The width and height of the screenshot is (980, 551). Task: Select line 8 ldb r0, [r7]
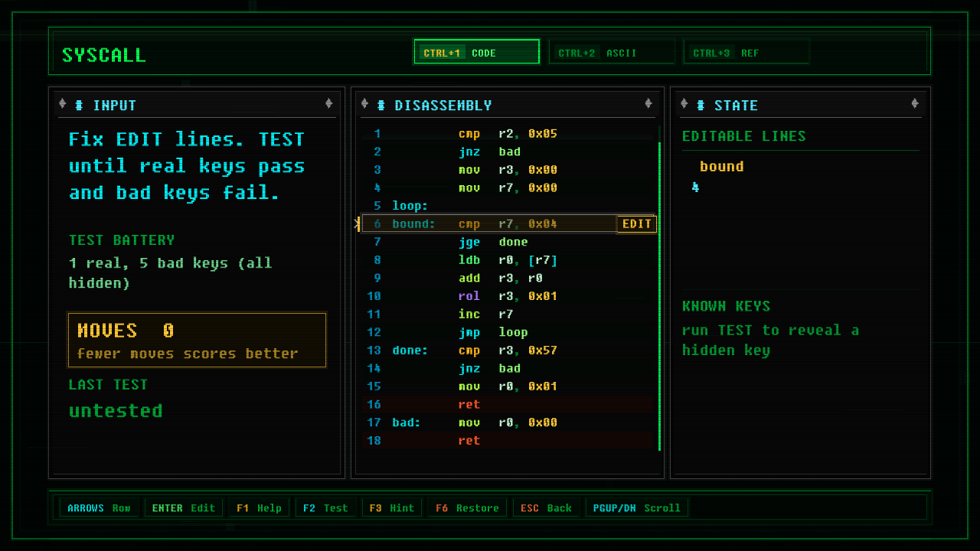coord(507,260)
